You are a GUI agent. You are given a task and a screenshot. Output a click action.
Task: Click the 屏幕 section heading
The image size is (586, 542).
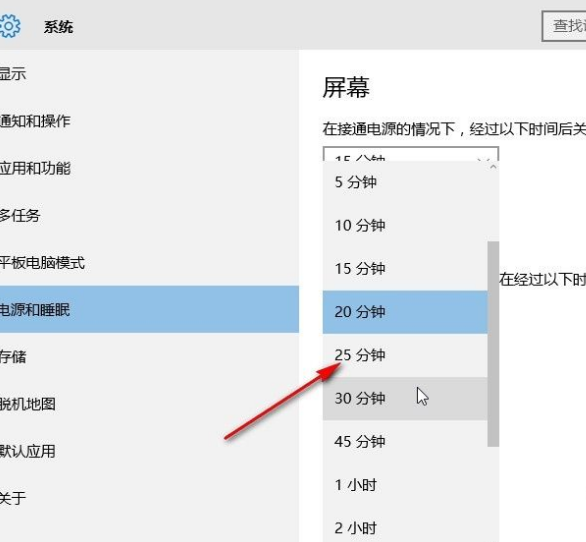point(346,88)
